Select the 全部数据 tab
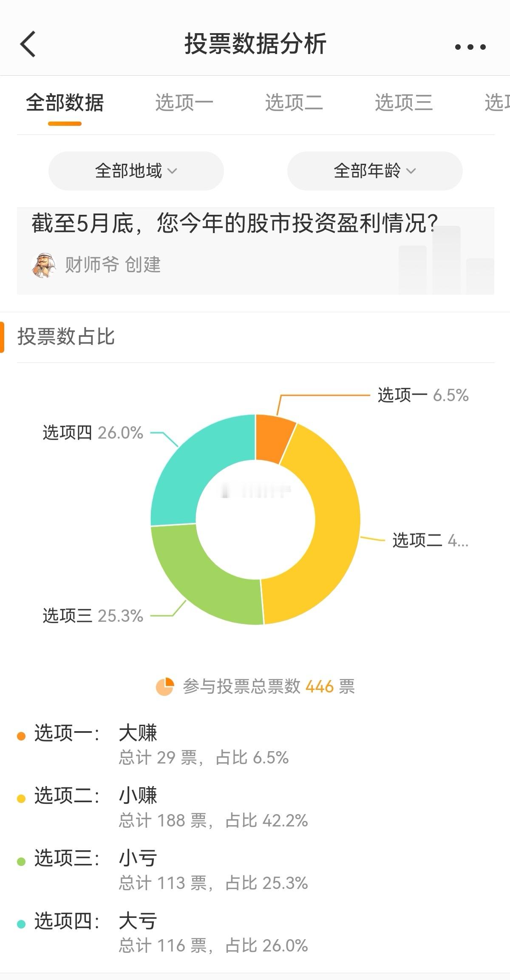The height and width of the screenshot is (980, 510). tap(65, 103)
